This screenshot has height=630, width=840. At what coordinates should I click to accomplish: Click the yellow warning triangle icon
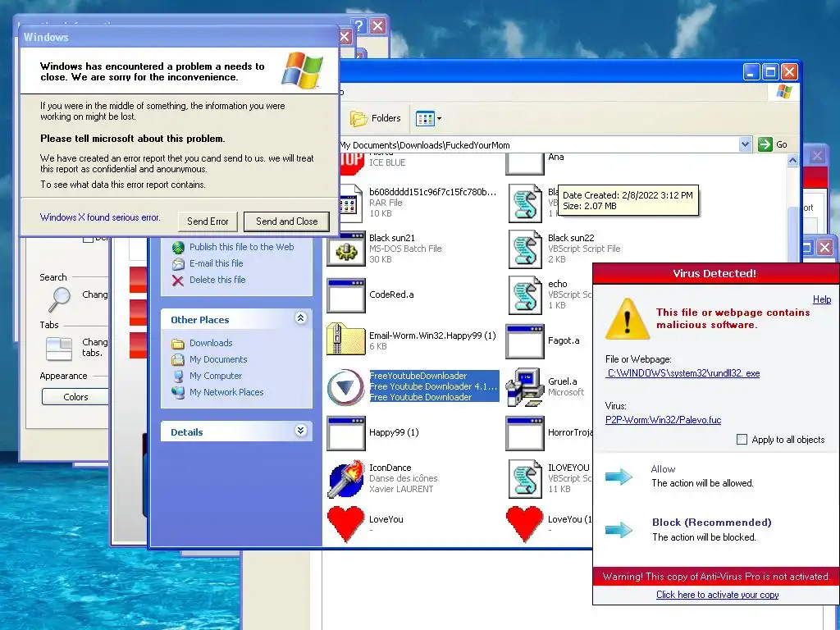coord(628,319)
